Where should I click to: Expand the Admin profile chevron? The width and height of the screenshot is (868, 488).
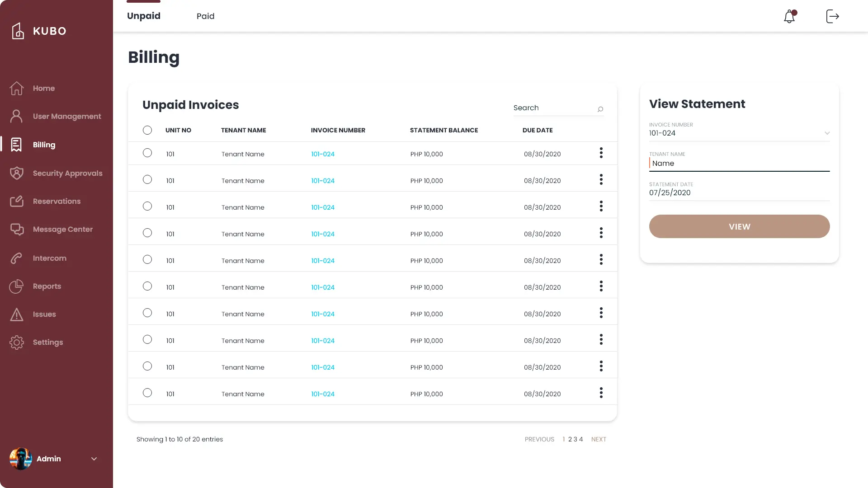coord(94,459)
